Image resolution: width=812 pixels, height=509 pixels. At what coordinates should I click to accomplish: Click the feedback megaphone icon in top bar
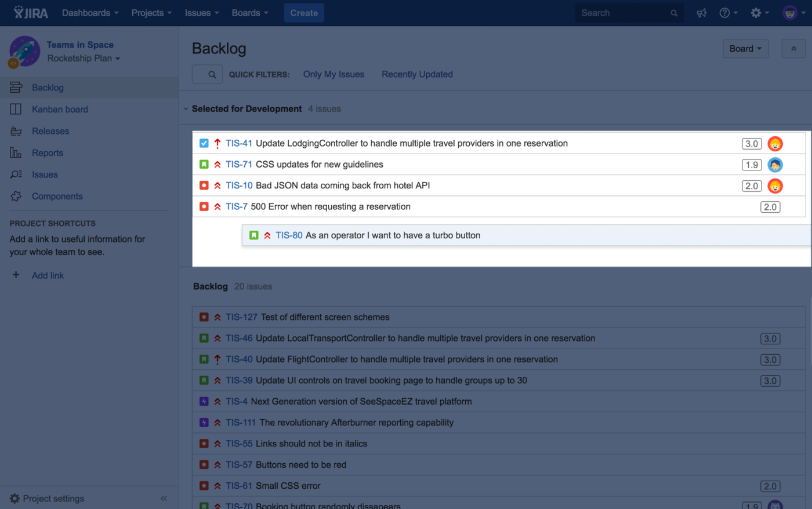(x=701, y=12)
